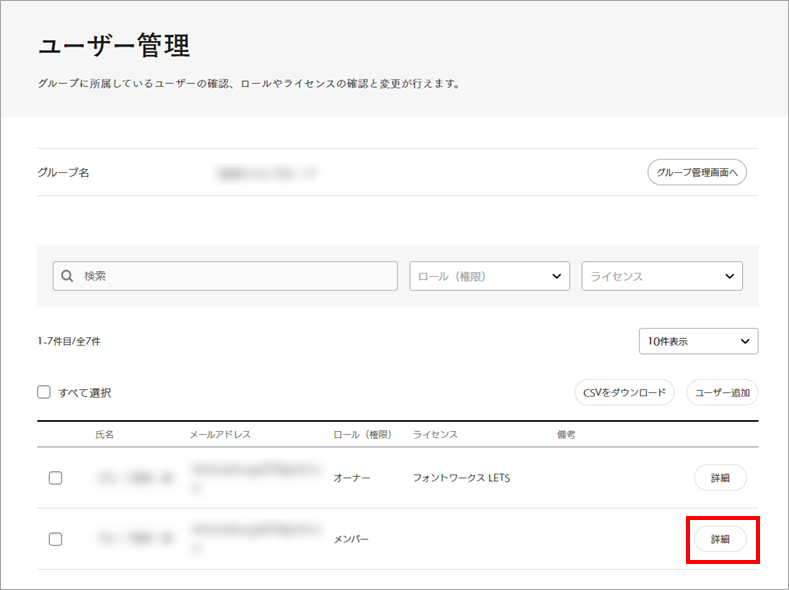Click the メンバー role cell
This screenshot has height=590, width=789.
coord(351,539)
